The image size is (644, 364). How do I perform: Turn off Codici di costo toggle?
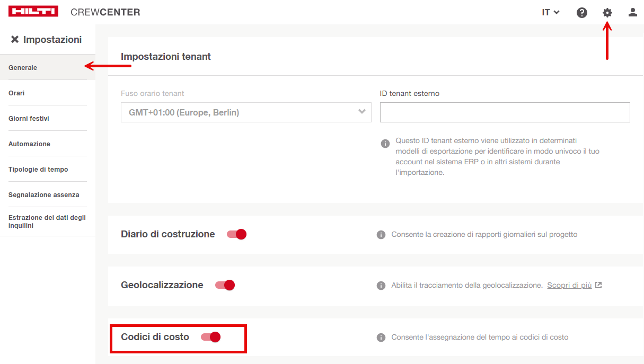(211, 337)
